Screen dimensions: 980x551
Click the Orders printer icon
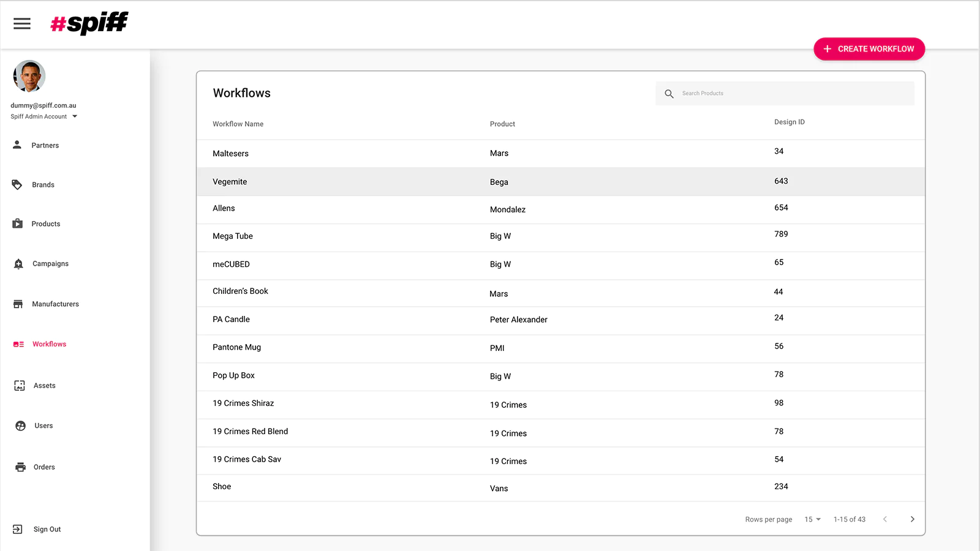click(21, 467)
